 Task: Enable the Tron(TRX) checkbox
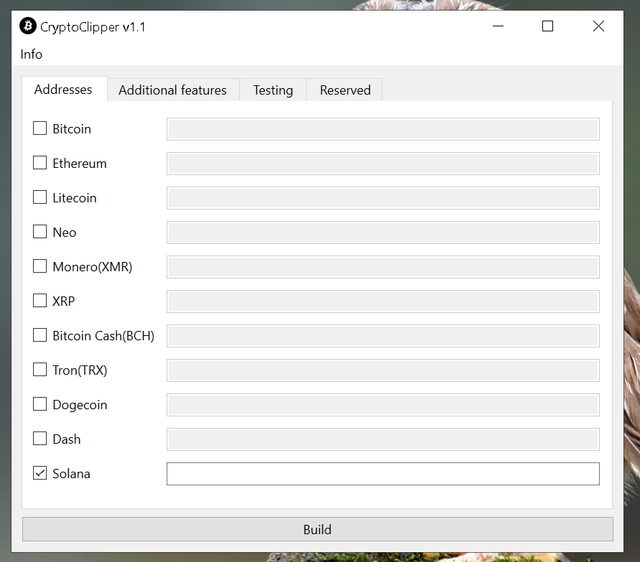point(40,369)
